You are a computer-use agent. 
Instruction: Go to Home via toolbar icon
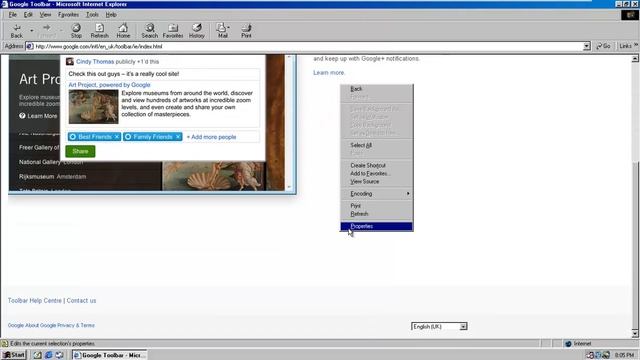[123, 31]
